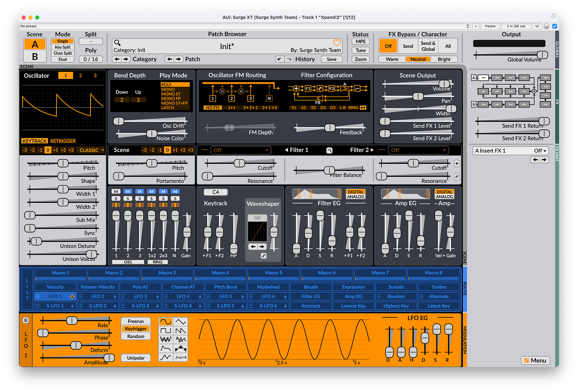
Task: Click the undo History arrow
Action: click(x=280, y=59)
